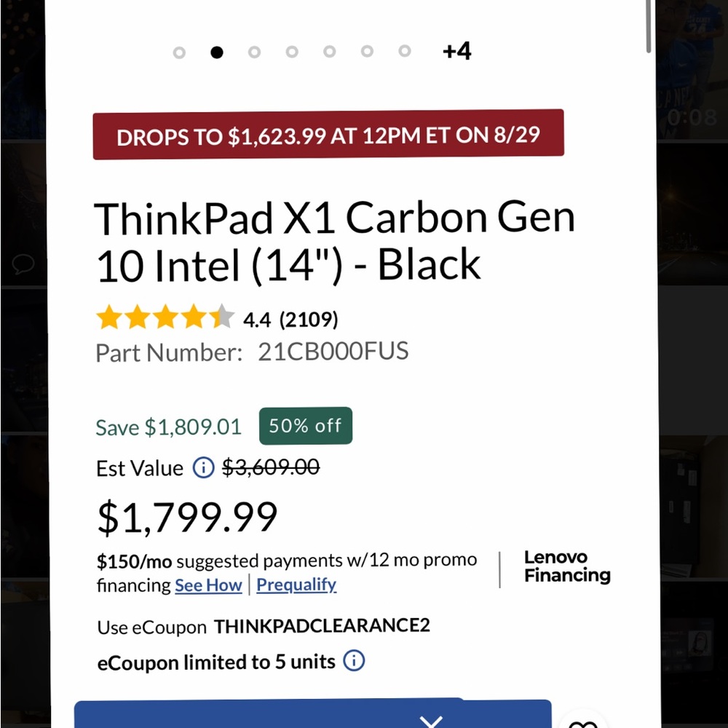This screenshot has width=728, height=728.
Task: Open the Est Value info tooltip
Action: [x=202, y=467]
